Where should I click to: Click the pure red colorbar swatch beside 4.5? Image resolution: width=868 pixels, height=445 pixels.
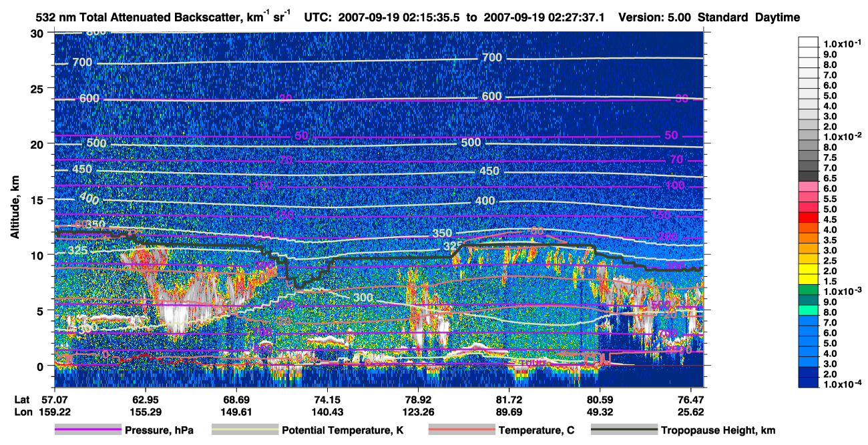808,217
